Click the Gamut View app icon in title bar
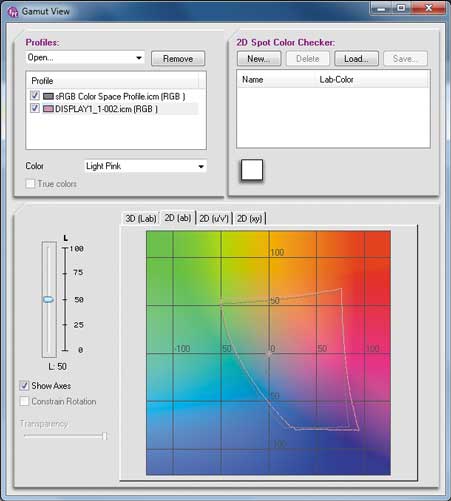Screen dimensions: 451x501 13,12
